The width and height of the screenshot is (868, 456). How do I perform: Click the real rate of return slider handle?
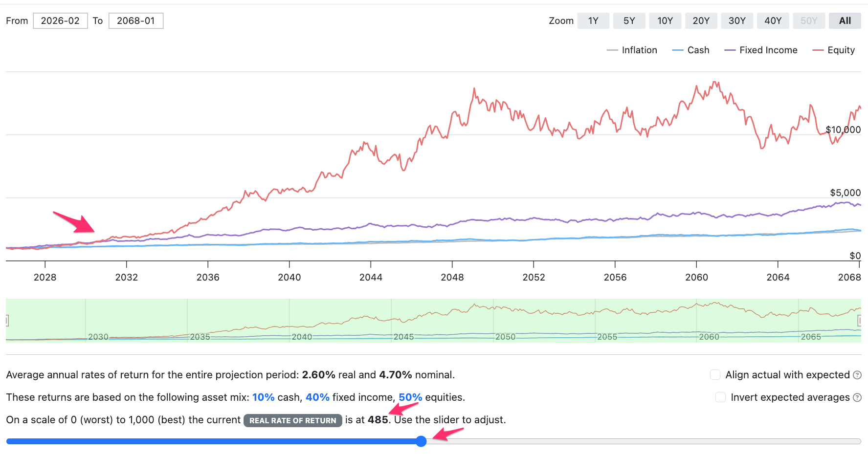point(422,441)
